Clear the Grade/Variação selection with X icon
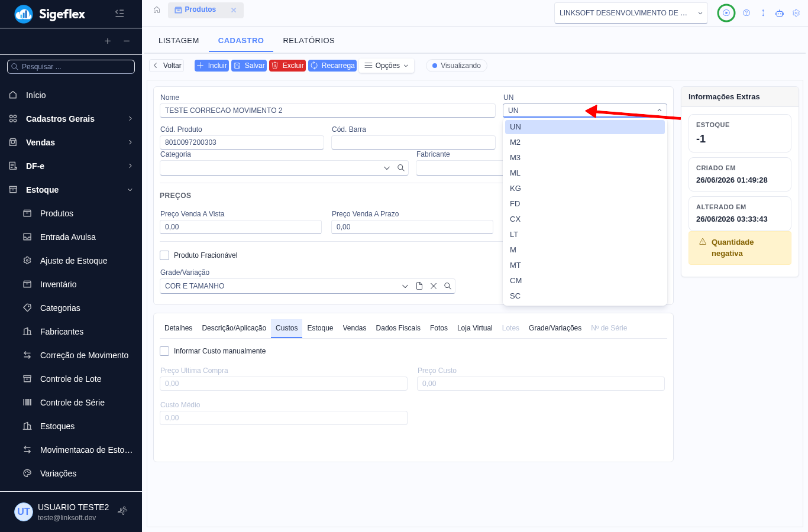Screen dimensions: 808x532 (x=434, y=286)
